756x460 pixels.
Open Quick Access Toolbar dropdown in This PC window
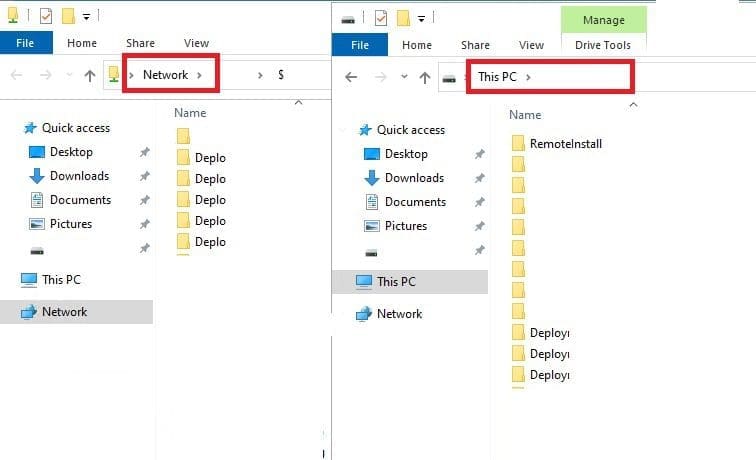click(x=421, y=19)
